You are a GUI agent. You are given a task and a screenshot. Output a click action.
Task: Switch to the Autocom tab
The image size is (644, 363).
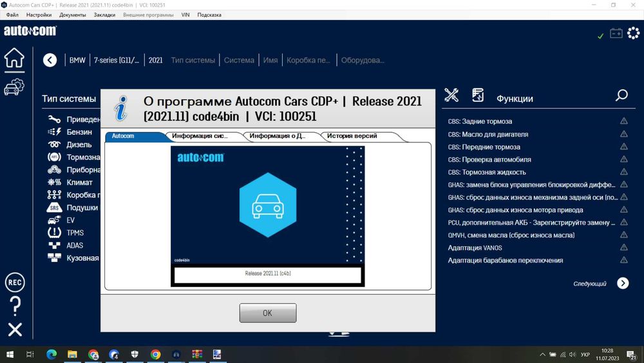135,136
